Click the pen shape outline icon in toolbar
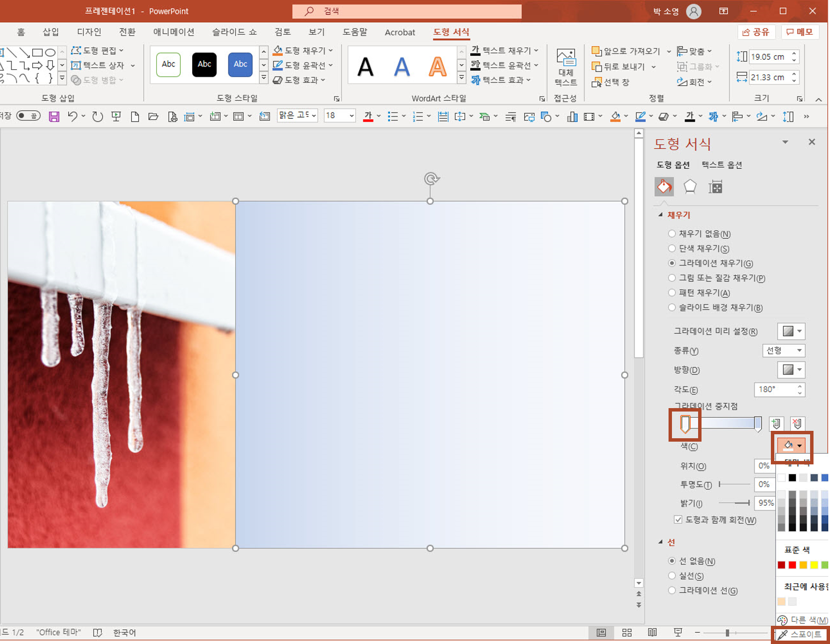 pos(640,117)
